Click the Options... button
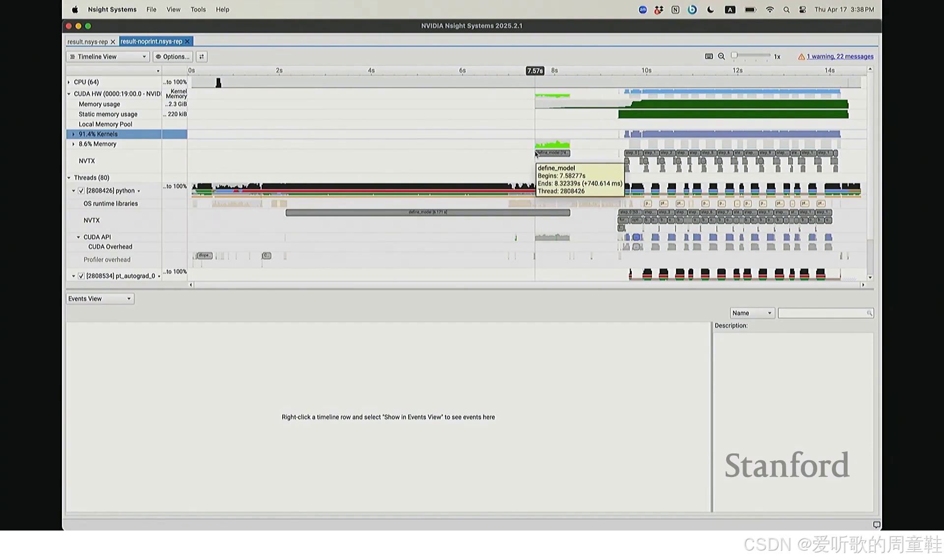Image resolution: width=944 pixels, height=560 pixels. [173, 57]
